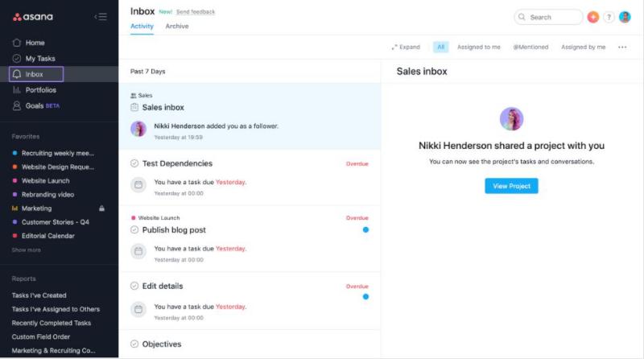Filter by @Mentioned

[530, 47]
